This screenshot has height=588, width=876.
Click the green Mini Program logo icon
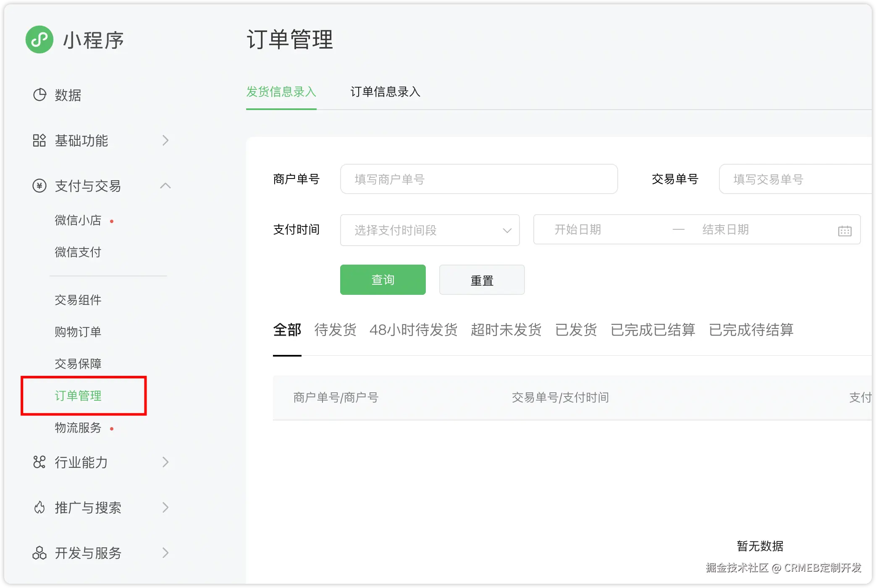point(39,39)
